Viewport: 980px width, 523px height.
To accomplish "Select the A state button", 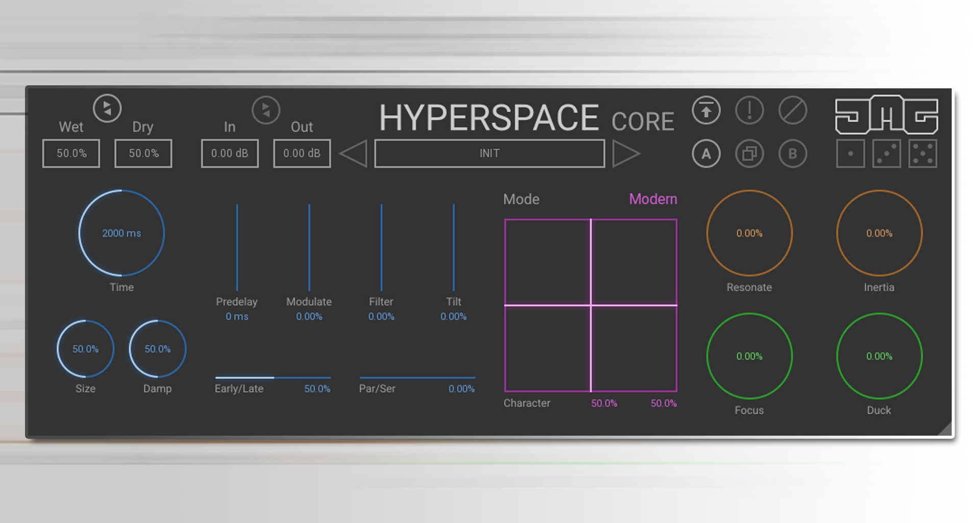I will [x=706, y=154].
